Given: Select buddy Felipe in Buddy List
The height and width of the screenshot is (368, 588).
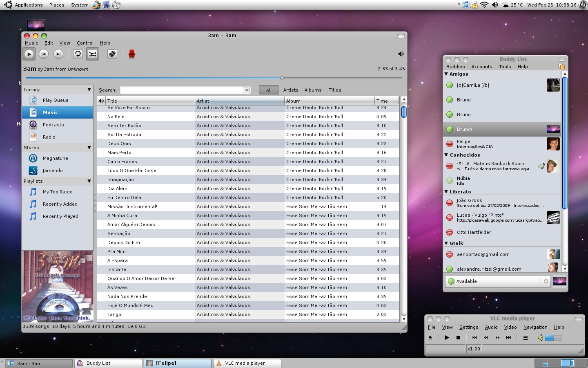Looking at the screenshot, I should coord(502,144).
